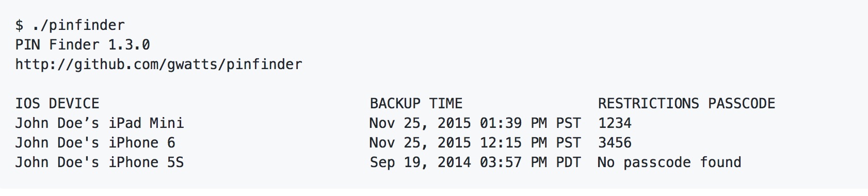Click the dollar sign shell prompt

tap(19, 25)
